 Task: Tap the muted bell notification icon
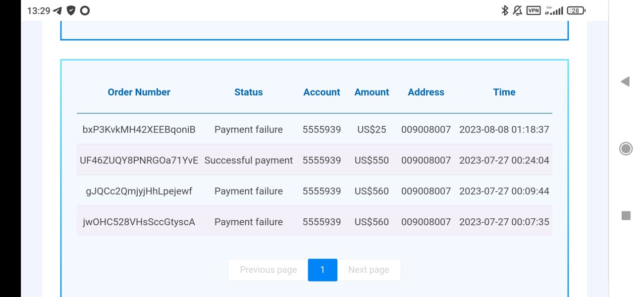coord(518,10)
